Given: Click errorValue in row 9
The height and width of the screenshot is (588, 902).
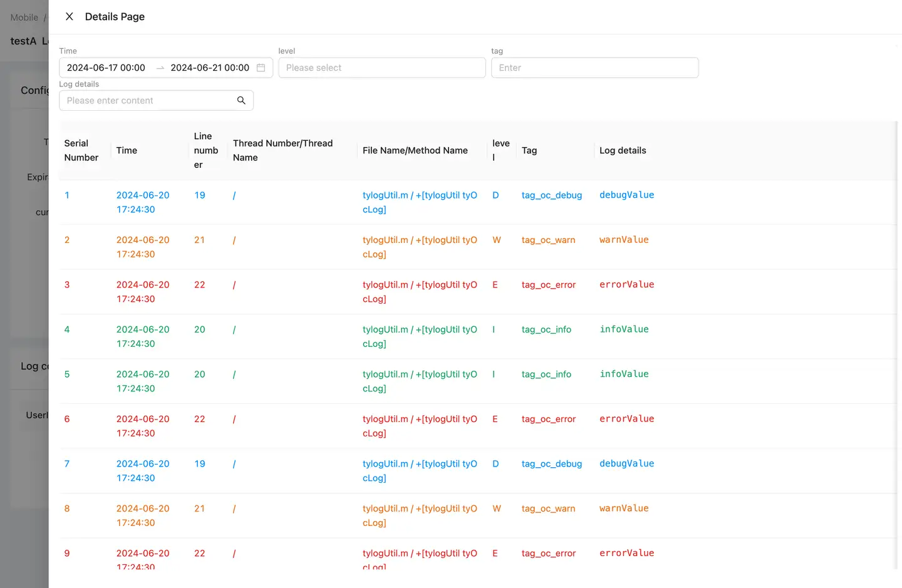Looking at the screenshot, I should point(626,553).
